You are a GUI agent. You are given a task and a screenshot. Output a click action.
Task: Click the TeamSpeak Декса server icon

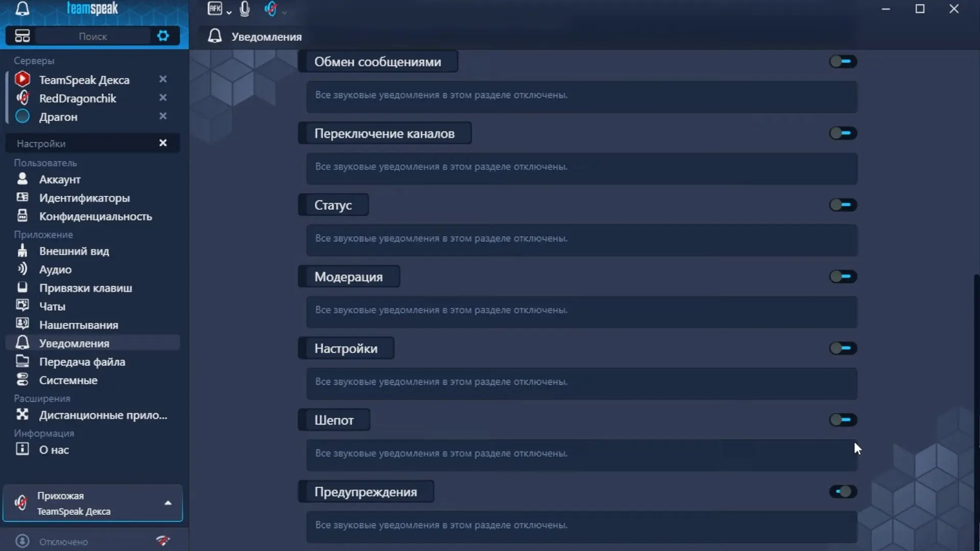22,79
